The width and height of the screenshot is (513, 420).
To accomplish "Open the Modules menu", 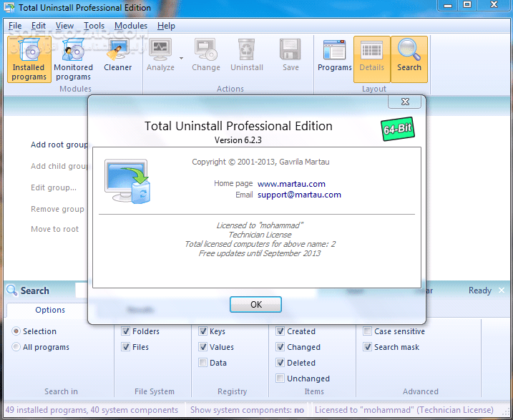I will [x=130, y=26].
